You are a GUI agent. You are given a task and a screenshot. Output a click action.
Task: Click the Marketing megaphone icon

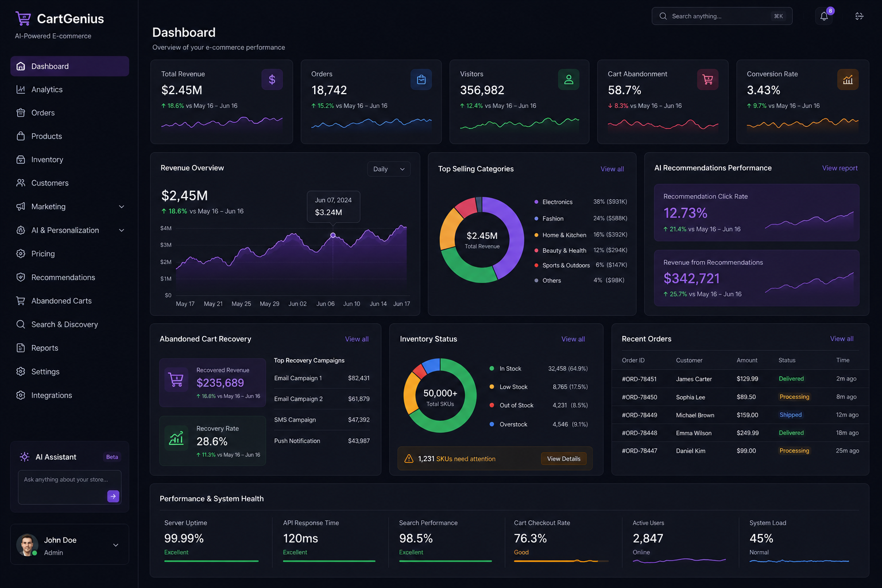pyautogui.click(x=21, y=207)
